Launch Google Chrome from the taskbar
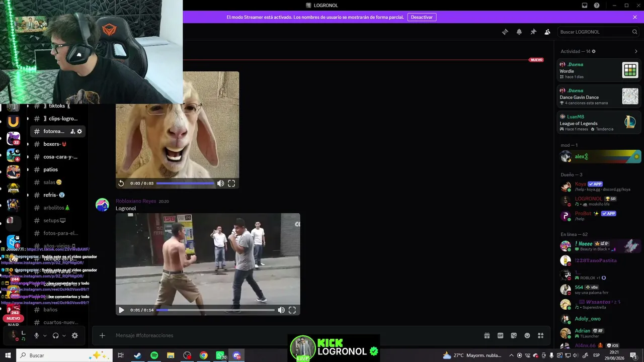The width and height of the screenshot is (644, 362). pos(204,355)
